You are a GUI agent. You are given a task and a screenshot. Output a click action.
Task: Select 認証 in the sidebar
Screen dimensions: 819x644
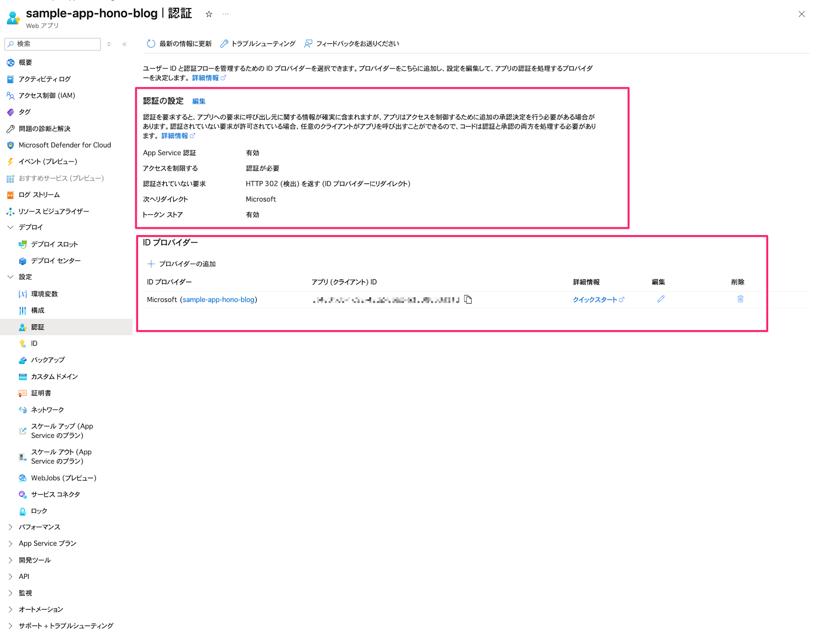(x=66, y=327)
